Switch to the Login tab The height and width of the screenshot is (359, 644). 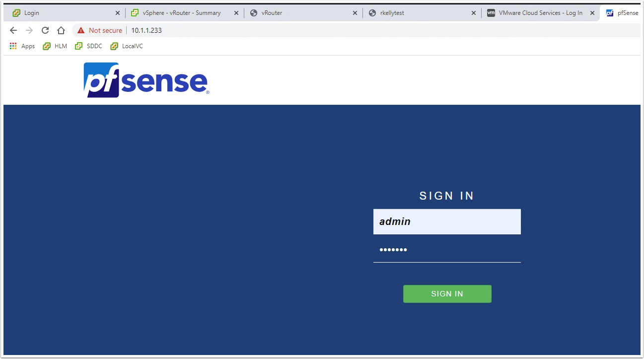coord(66,13)
